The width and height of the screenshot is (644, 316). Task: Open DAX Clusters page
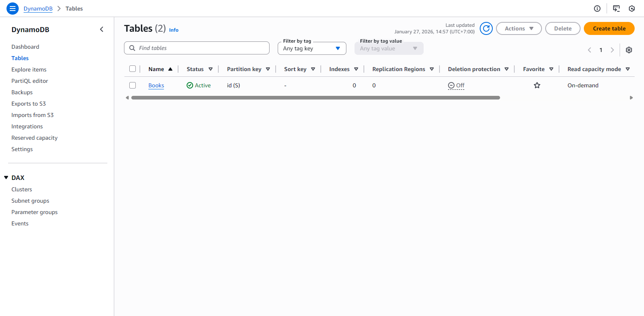22,189
